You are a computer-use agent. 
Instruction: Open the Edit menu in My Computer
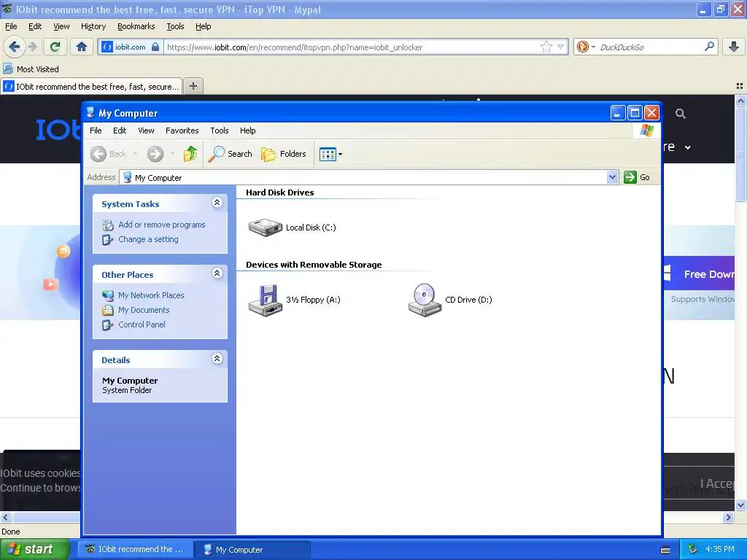pos(120,131)
